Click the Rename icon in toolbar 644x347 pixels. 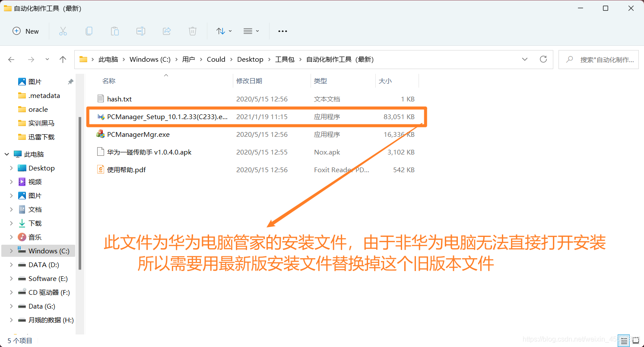coord(141,31)
